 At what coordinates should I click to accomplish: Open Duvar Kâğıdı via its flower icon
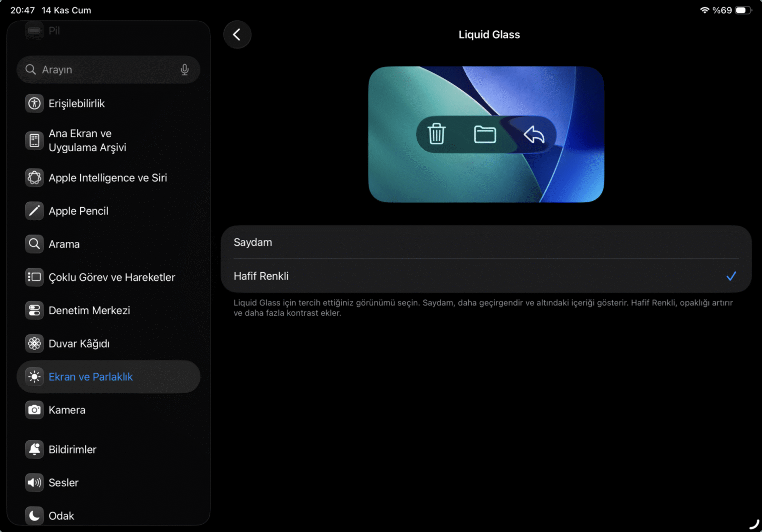[x=34, y=343]
